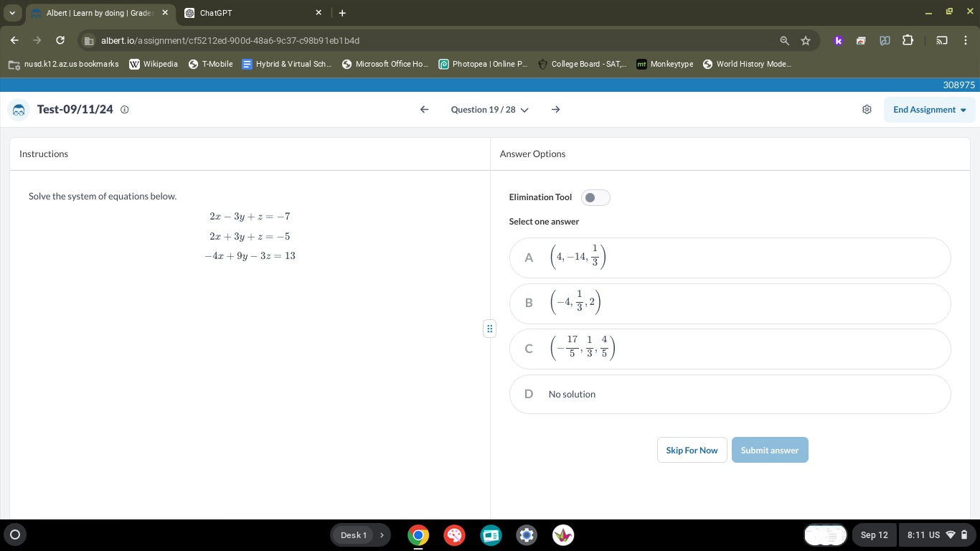This screenshot has height=551, width=980.
Task: Select answer D No solution
Action: (730, 394)
